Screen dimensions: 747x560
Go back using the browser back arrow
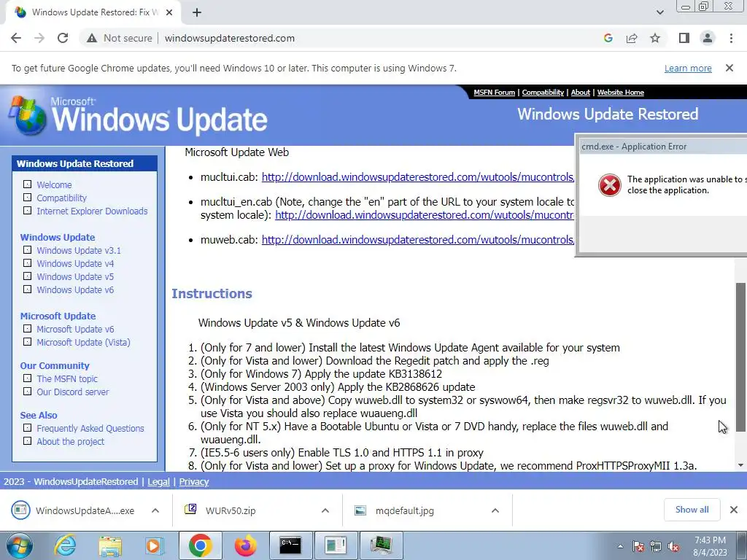click(16, 38)
